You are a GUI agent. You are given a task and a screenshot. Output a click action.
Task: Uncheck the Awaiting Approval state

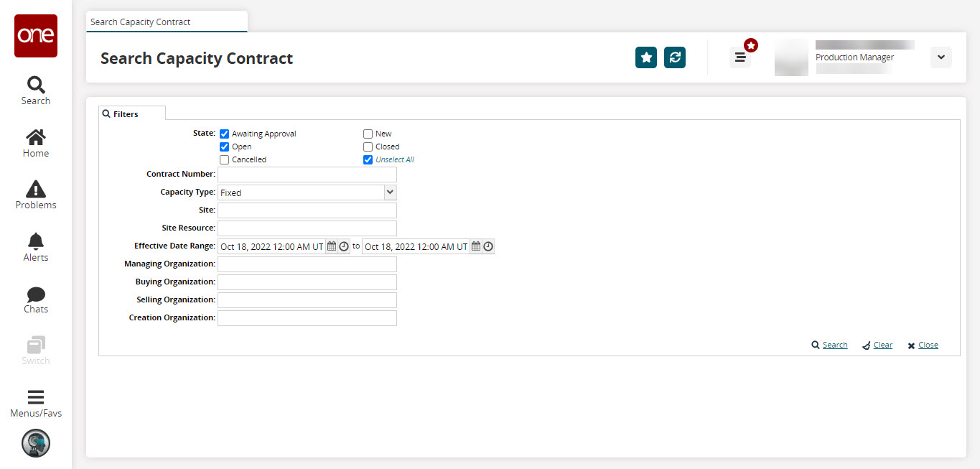tap(225, 134)
